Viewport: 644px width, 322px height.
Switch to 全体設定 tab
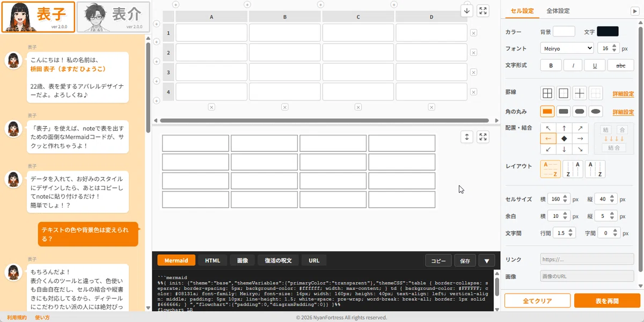[558, 11]
